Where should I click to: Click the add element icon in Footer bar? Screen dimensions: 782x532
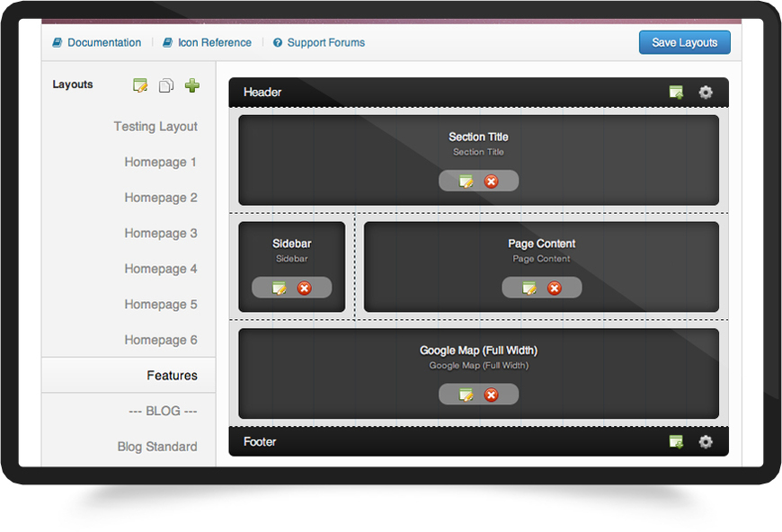click(x=676, y=441)
